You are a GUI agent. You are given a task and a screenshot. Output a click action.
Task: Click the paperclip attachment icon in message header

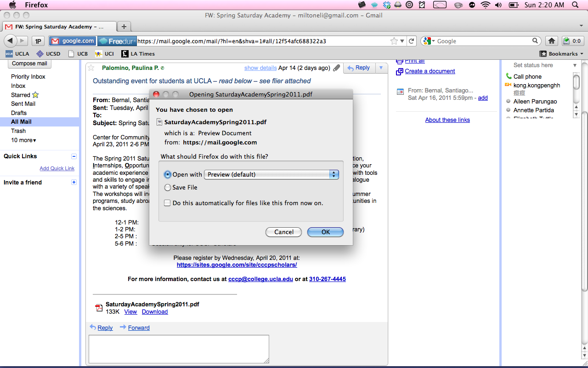click(x=337, y=68)
